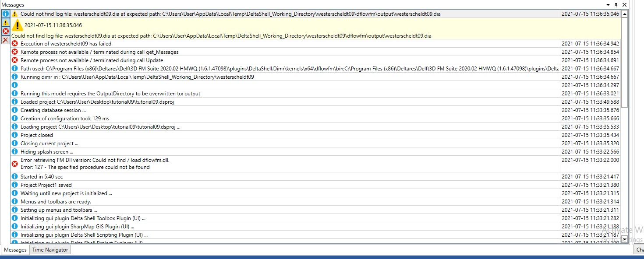Select the Messages tab at bottom

pos(15,250)
